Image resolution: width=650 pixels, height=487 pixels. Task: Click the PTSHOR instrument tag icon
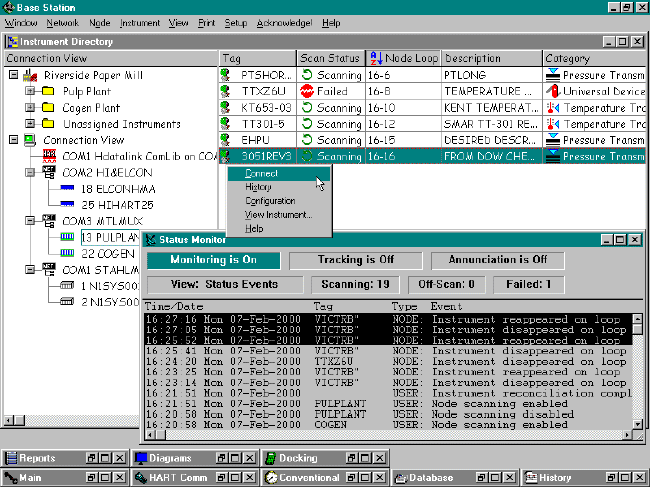point(227,75)
